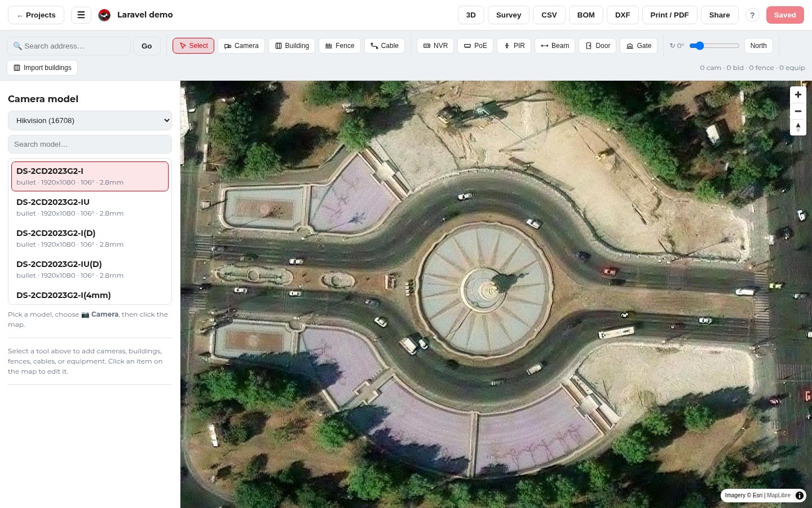Viewport: 812px width, 508px height.
Task: Activate the Select tool
Action: (193, 46)
